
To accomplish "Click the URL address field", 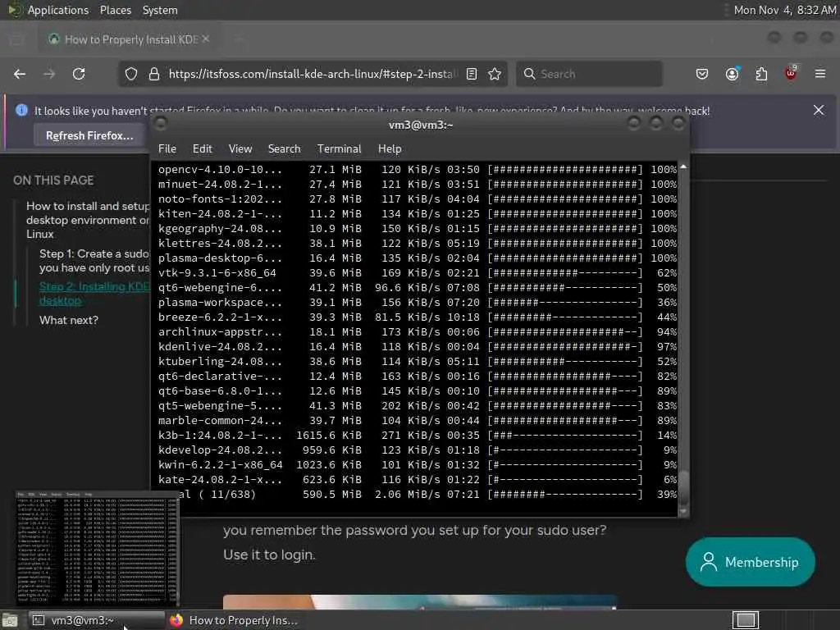I will 313,74.
